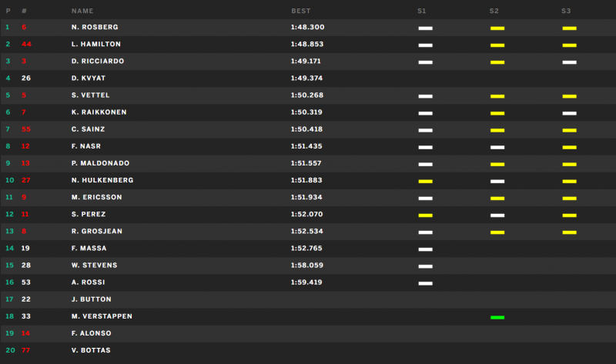Click Verstappen's green S2 sector indicator
Viewport: 616px width, 364px height.
pos(497,317)
